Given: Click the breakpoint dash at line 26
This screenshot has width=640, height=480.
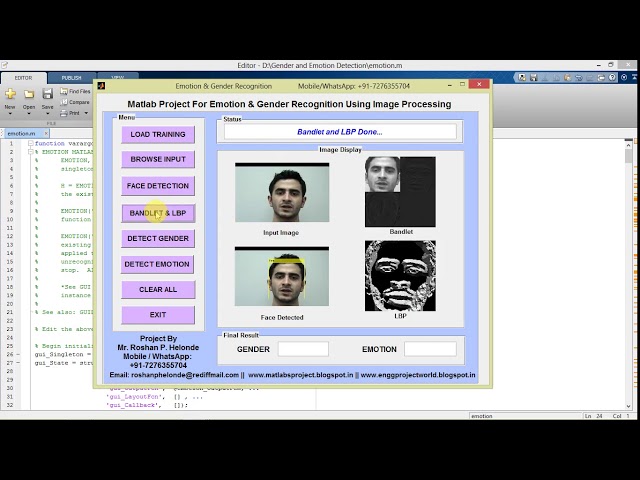Looking at the screenshot, I should 18,354.
